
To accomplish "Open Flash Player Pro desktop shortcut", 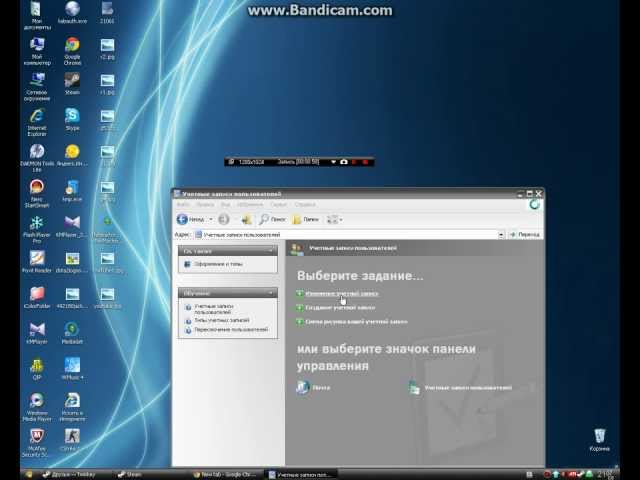I will pos(37,229).
